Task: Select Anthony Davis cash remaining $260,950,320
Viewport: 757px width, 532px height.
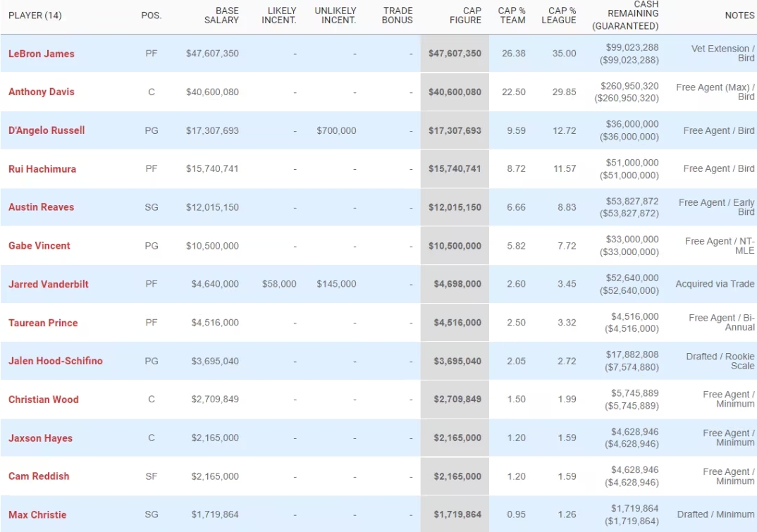Action: pyautogui.click(x=629, y=86)
